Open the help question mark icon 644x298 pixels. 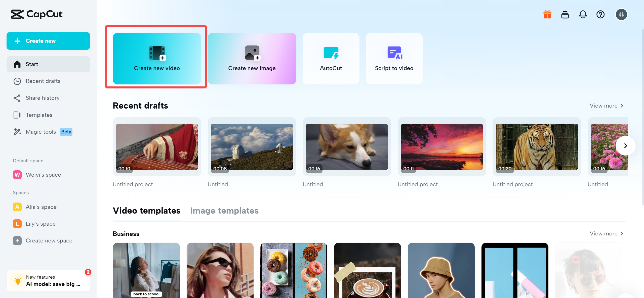[x=600, y=15]
